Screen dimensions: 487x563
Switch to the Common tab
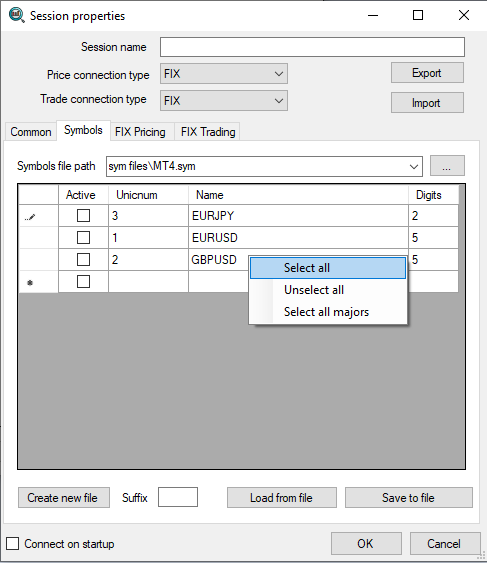(31, 132)
